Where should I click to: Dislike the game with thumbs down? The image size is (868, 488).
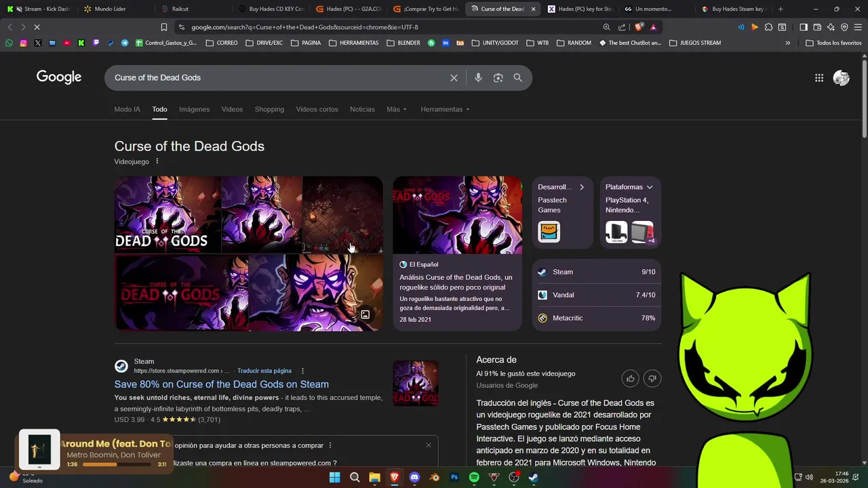652,378
